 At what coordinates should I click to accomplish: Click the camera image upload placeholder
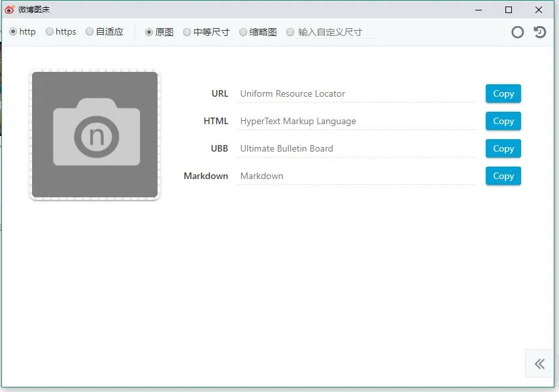click(x=95, y=135)
